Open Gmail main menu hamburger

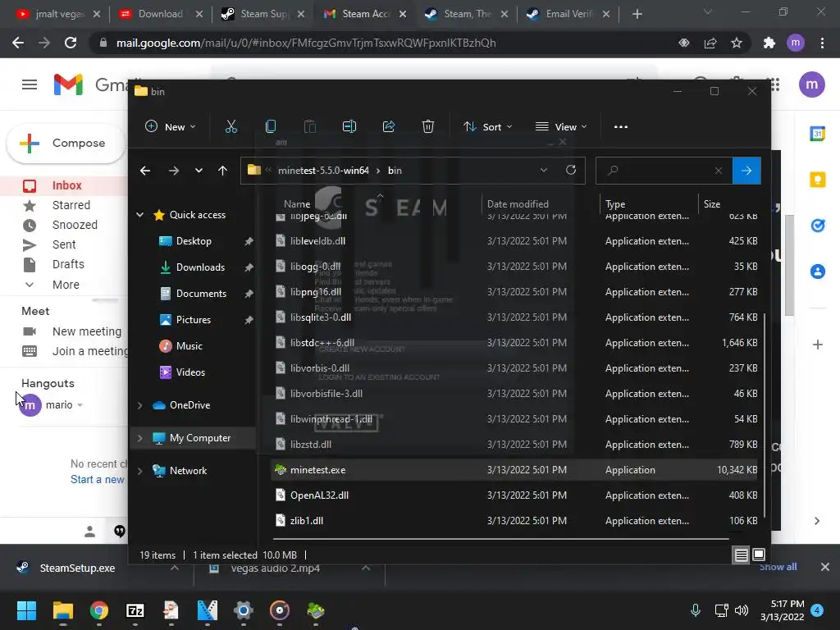click(30, 84)
